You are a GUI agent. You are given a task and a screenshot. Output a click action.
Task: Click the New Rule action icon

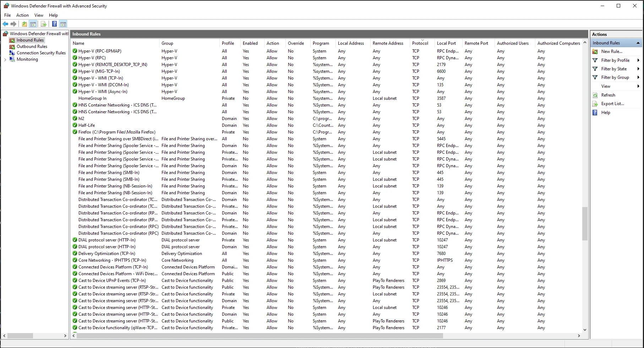pyautogui.click(x=595, y=51)
